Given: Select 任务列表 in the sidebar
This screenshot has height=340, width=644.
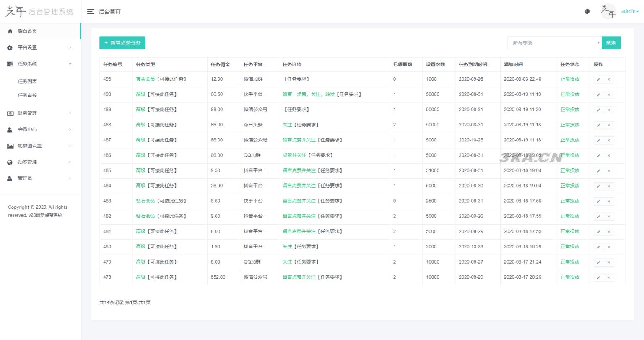Looking at the screenshot, I should pyautogui.click(x=28, y=81).
